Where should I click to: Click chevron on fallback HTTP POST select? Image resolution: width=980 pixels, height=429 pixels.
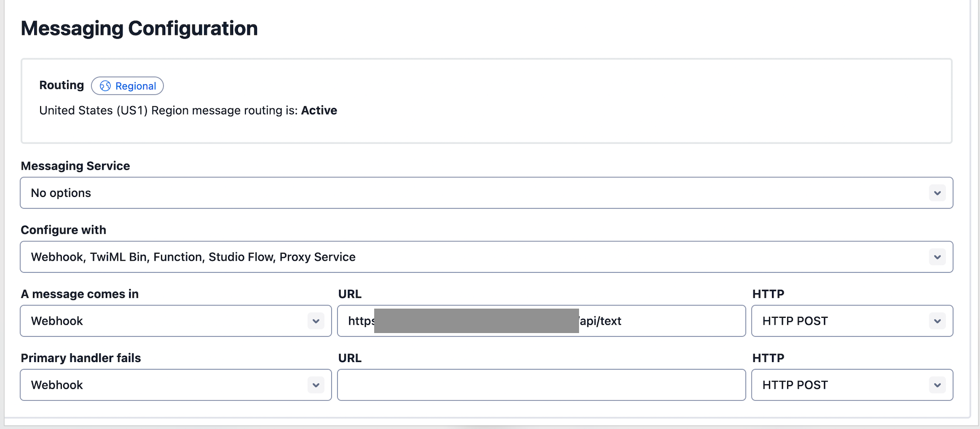pos(937,385)
